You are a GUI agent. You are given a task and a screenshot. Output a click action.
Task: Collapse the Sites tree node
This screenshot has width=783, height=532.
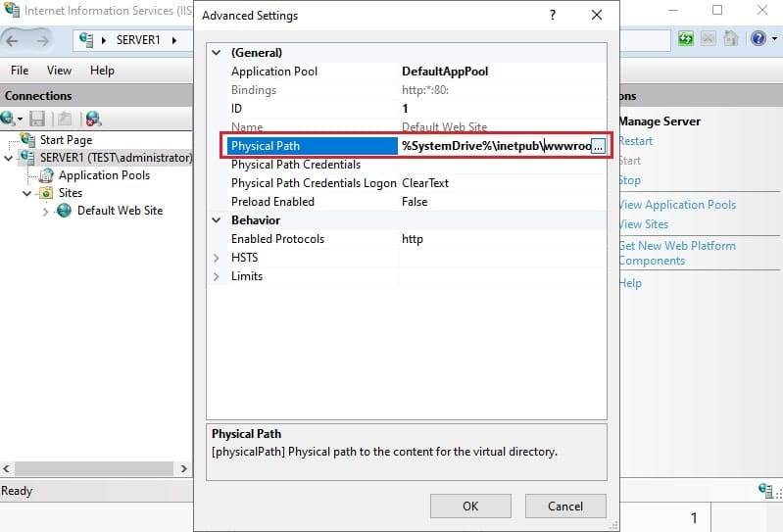click(x=27, y=193)
